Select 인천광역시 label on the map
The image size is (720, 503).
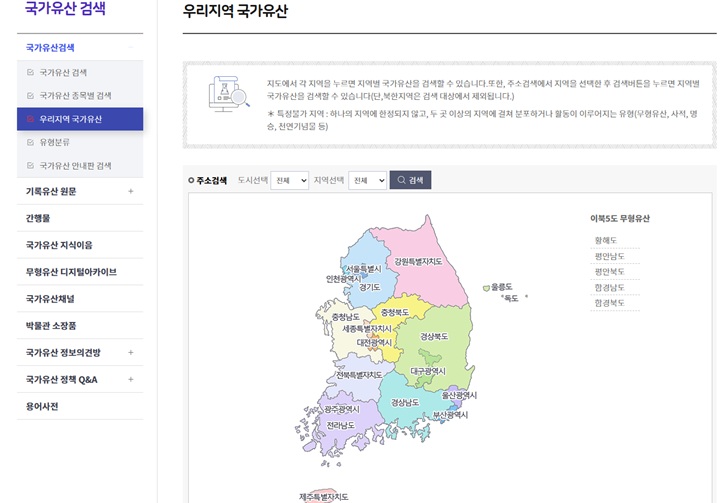(343, 279)
